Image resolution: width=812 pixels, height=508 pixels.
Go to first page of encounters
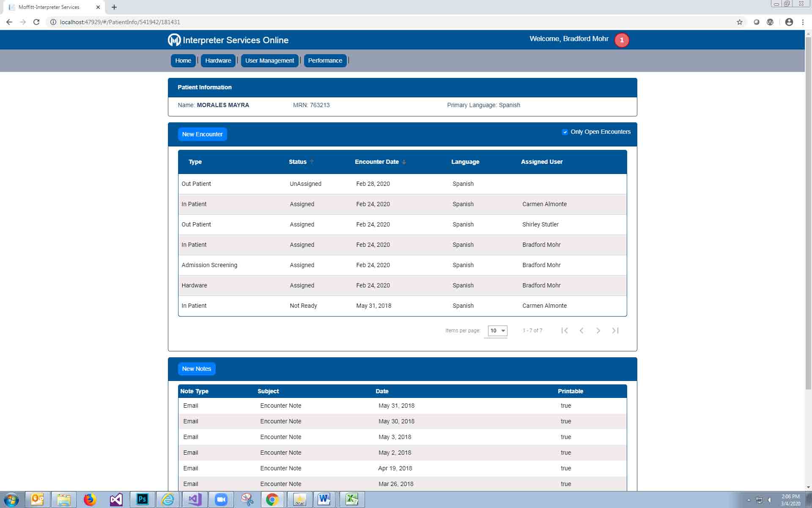(x=565, y=331)
